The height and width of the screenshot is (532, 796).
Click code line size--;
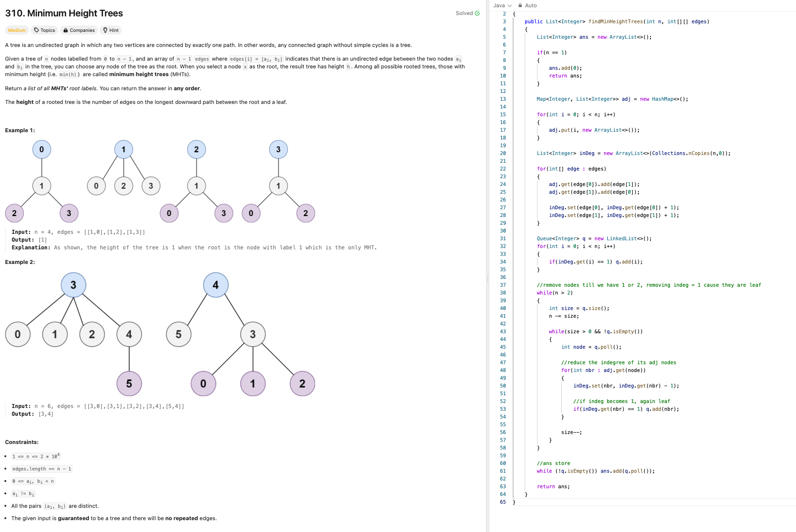[572, 432]
